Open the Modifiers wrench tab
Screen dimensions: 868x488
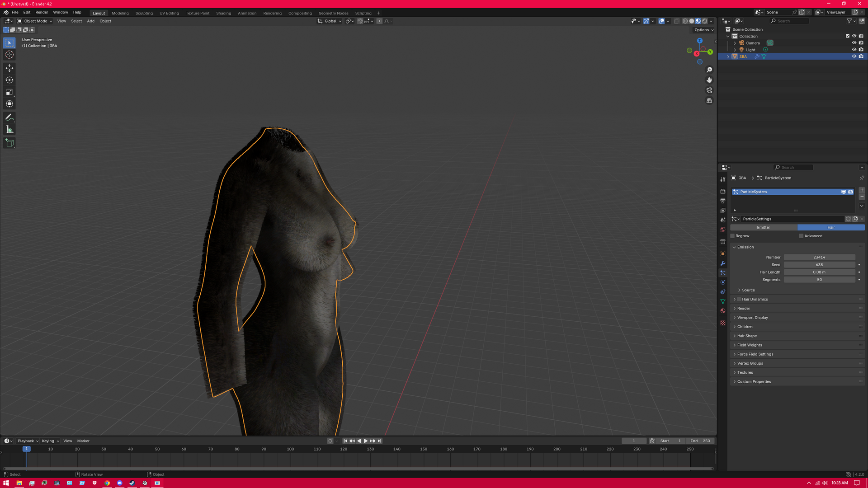click(723, 263)
